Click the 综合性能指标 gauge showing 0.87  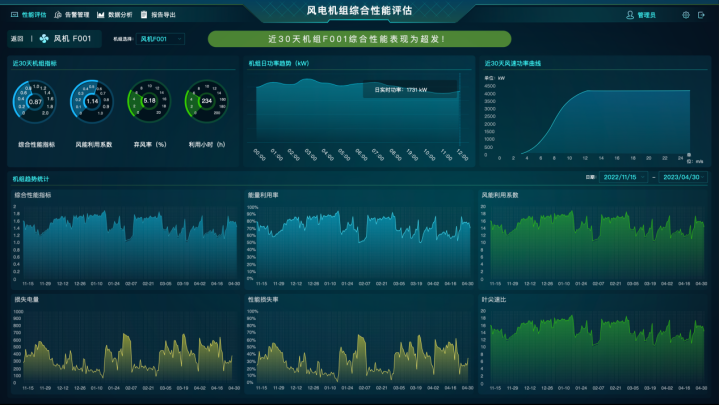coord(35,101)
